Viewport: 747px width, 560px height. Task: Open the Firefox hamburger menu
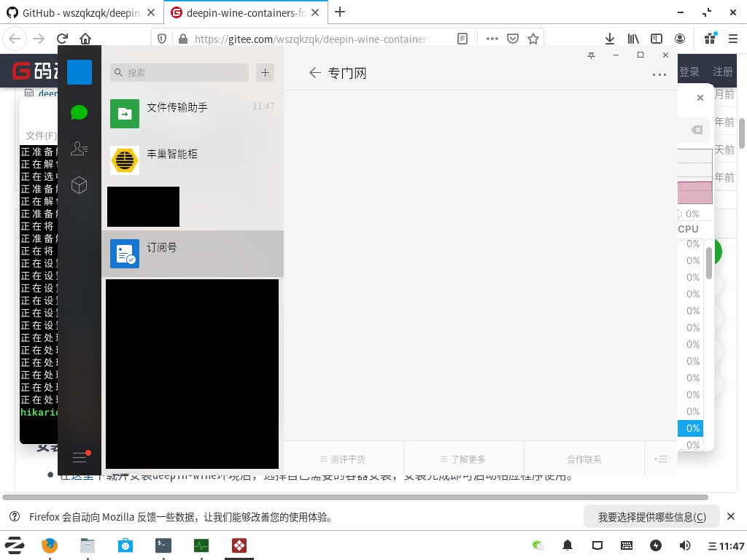[733, 39]
